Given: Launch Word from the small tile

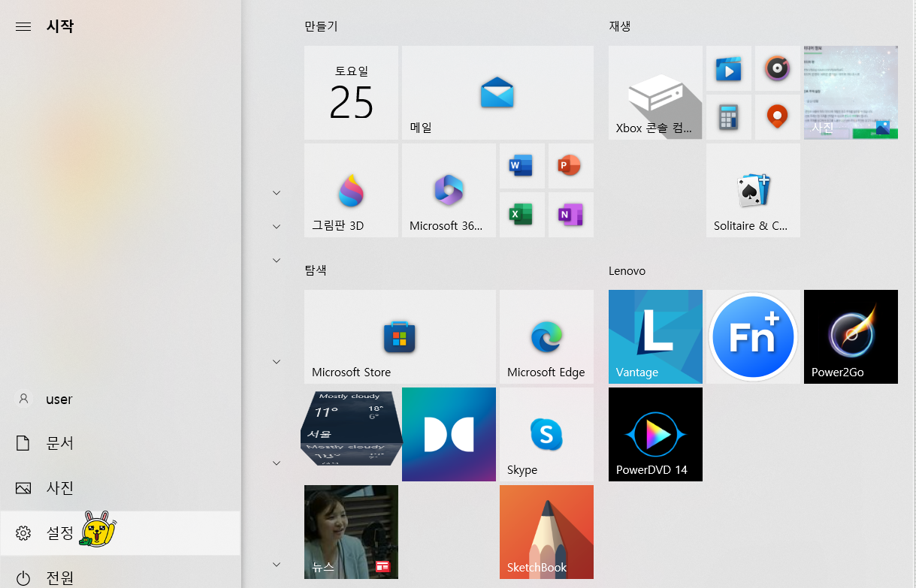Looking at the screenshot, I should point(522,166).
